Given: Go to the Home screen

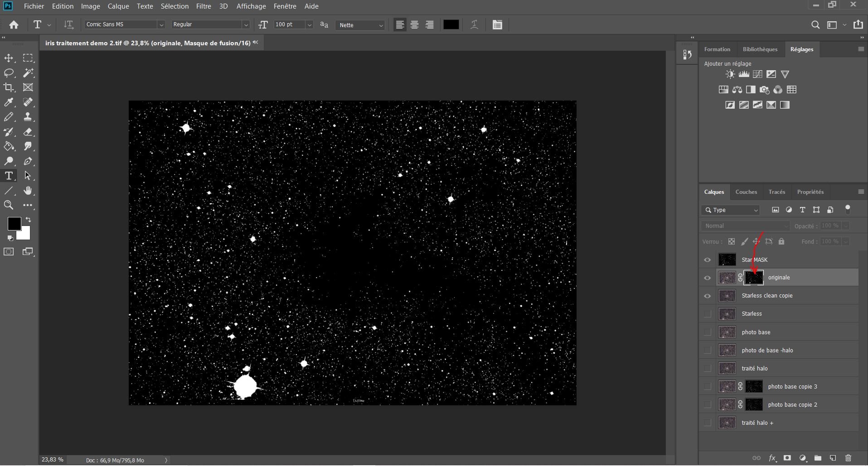Looking at the screenshot, I should [14, 25].
